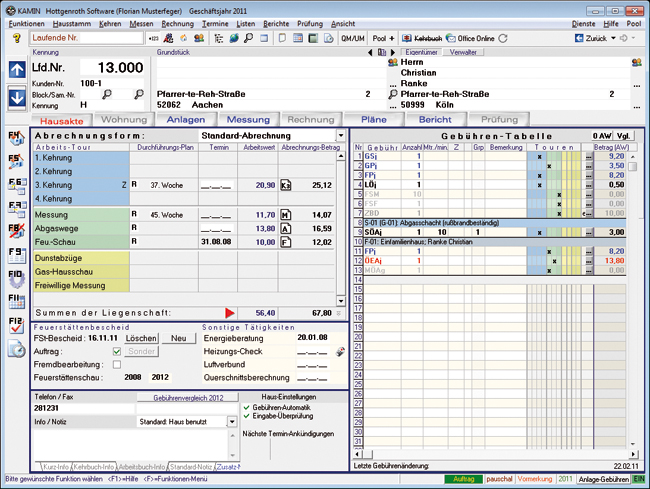
Task: Click the F6 sidebar icon
Action: (17, 185)
